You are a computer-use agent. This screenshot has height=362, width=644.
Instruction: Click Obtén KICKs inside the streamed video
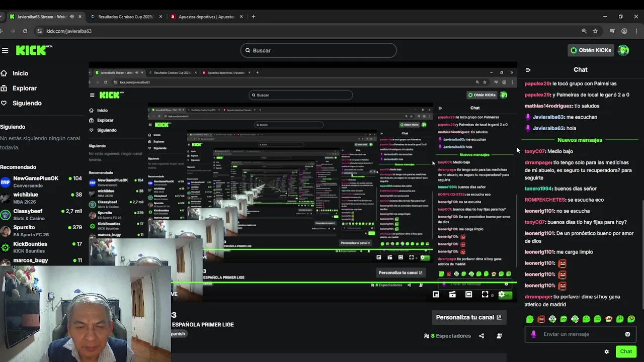(x=482, y=95)
